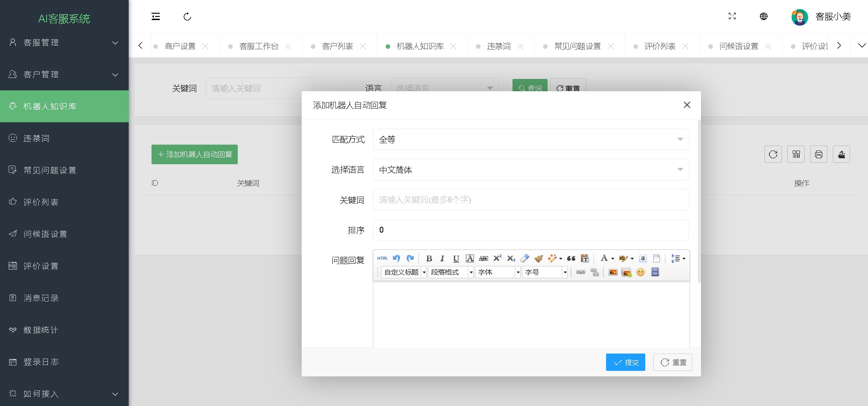Click the blockquote quotation mark icon

(x=571, y=259)
